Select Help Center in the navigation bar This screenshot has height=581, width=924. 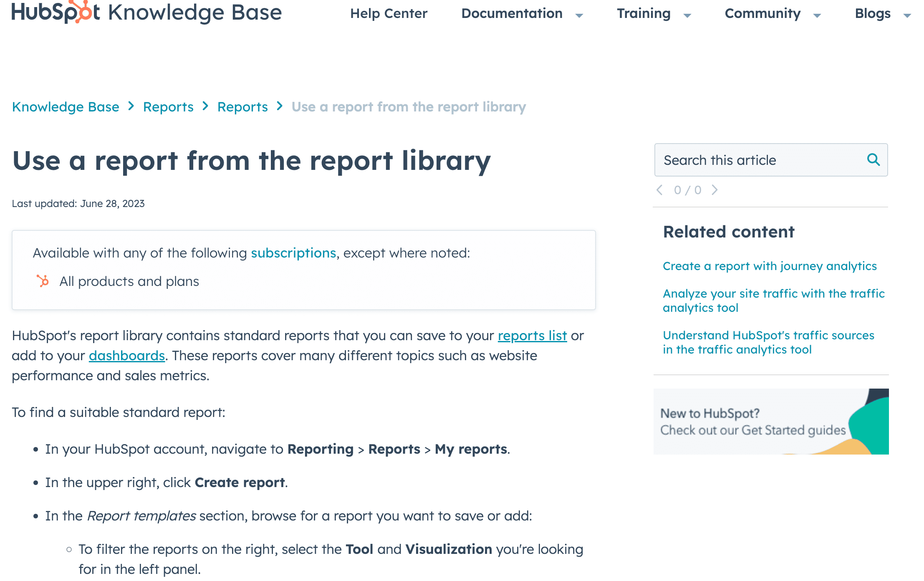[x=389, y=13]
